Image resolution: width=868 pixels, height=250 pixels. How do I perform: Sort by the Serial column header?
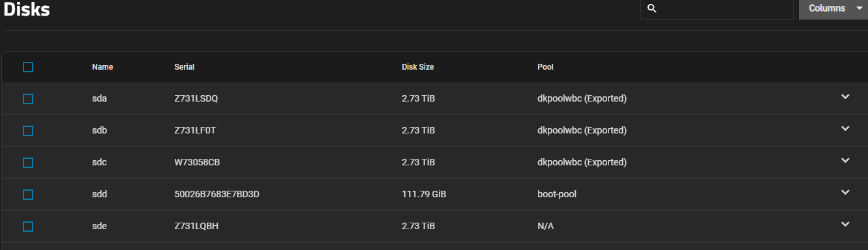point(185,67)
